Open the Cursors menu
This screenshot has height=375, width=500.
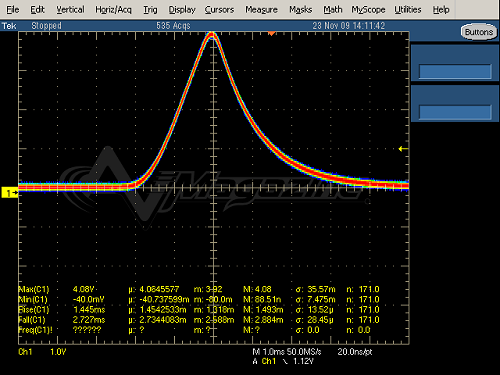pos(219,10)
